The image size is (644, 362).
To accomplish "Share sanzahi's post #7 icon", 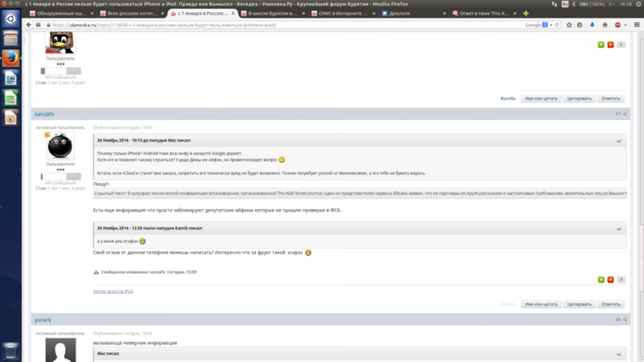I will pyautogui.click(x=625, y=114).
